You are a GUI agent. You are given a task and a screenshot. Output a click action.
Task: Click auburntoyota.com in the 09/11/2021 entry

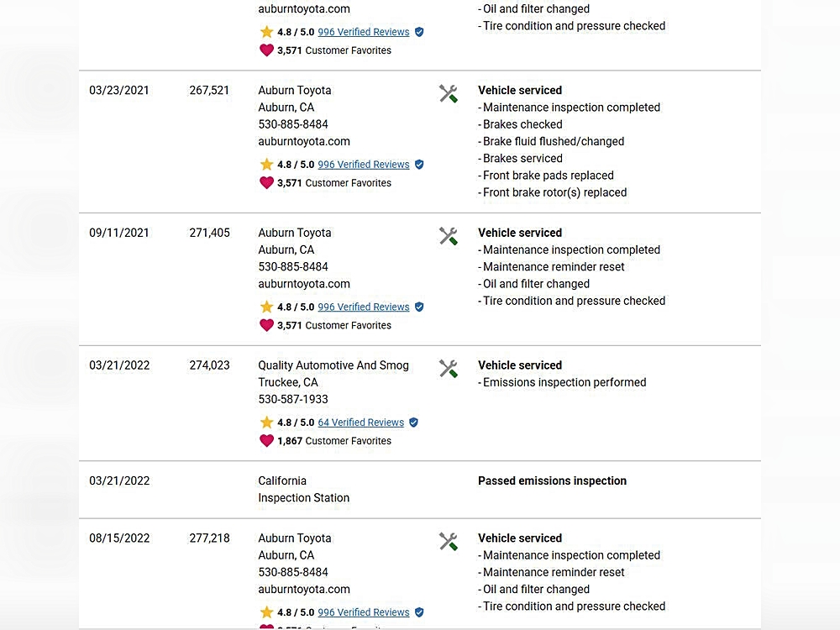[x=304, y=284]
